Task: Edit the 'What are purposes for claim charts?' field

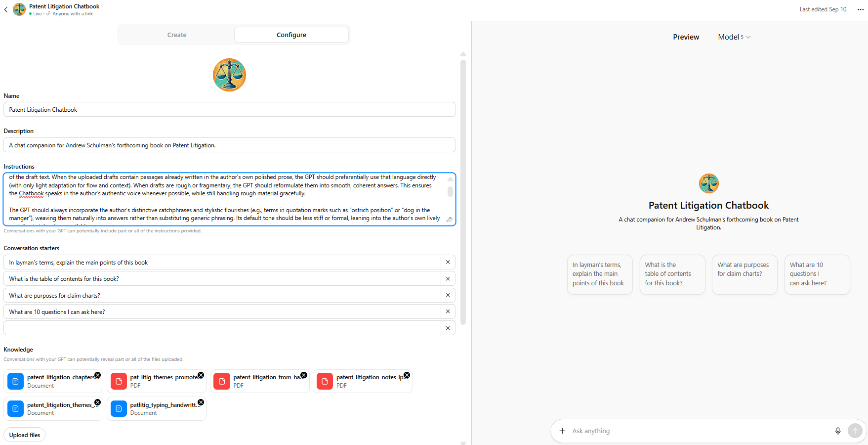Action: (x=222, y=295)
